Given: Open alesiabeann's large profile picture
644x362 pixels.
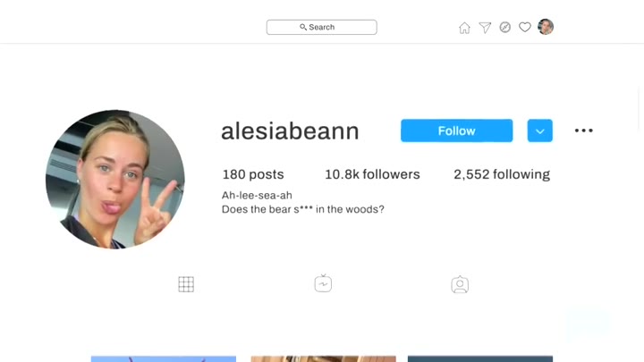Looking at the screenshot, I should (x=115, y=180).
